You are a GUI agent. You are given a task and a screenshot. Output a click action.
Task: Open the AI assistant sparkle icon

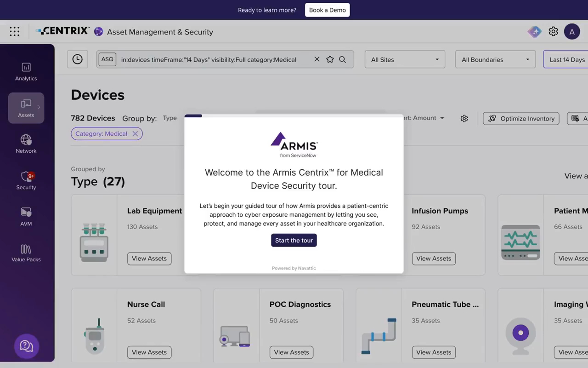[534, 32]
